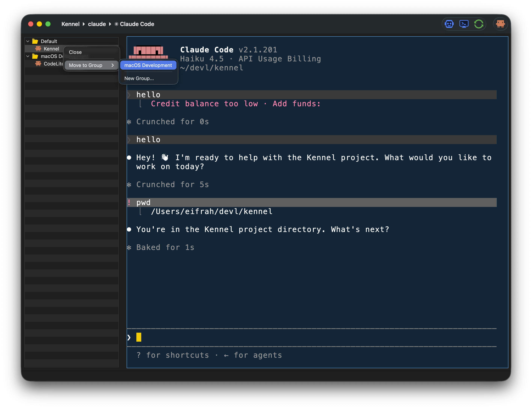Click the macOS Development folder icon
Image resolution: width=532 pixels, height=409 pixels.
point(35,56)
